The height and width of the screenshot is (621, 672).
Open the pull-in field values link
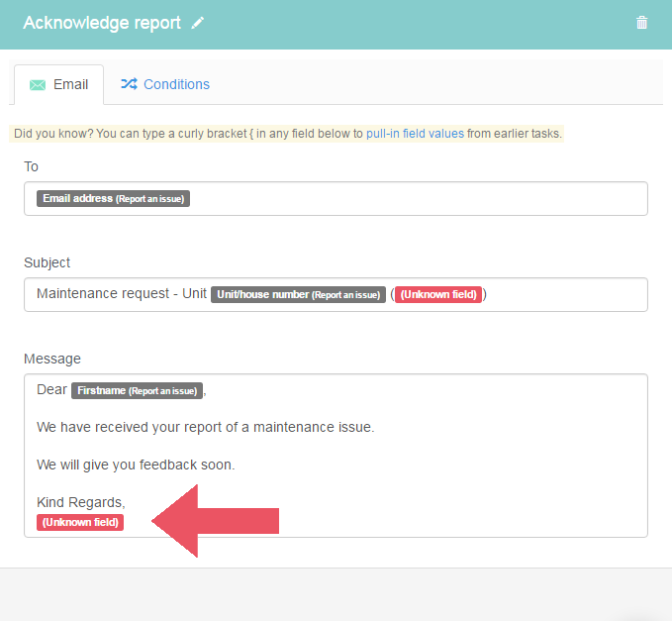[x=415, y=134]
